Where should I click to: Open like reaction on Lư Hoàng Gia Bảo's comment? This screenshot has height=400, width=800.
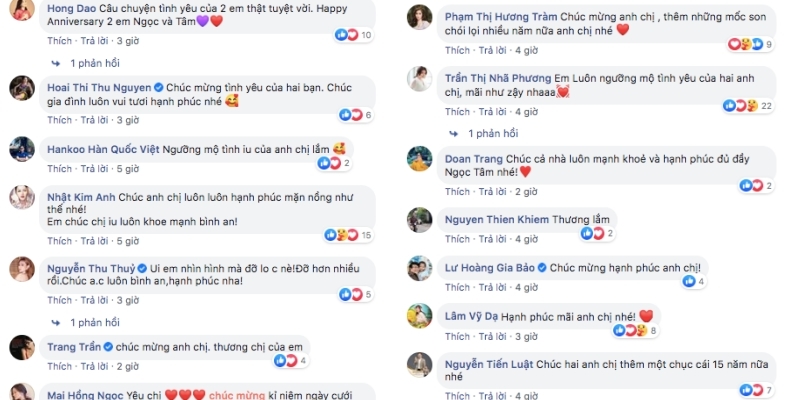(694, 281)
